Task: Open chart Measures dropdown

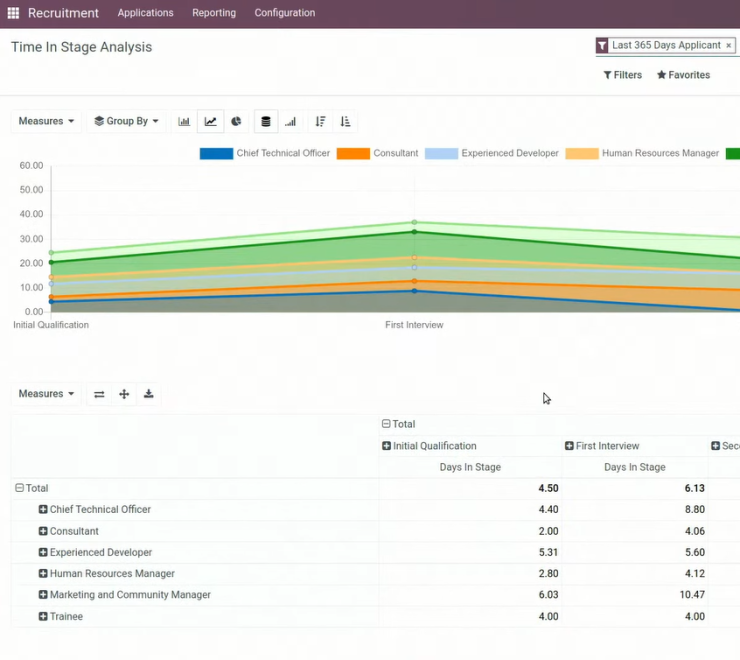Action: pyautogui.click(x=46, y=121)
